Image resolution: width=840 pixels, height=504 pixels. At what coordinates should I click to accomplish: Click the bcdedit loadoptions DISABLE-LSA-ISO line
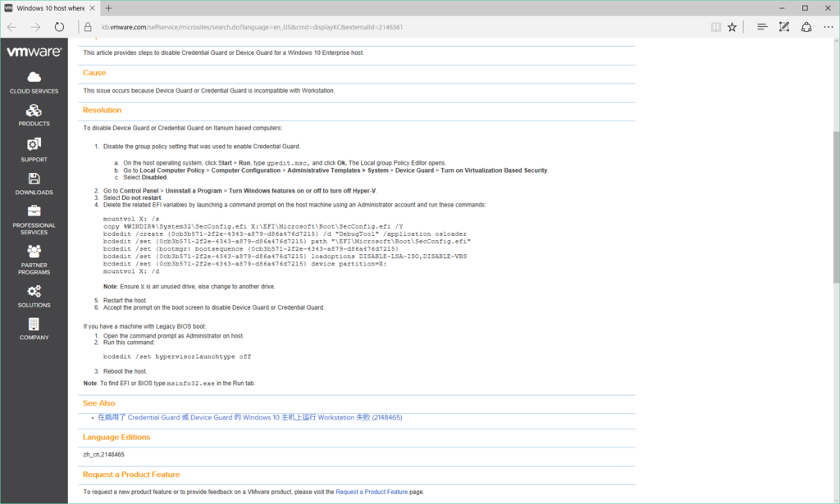[285, 257]
